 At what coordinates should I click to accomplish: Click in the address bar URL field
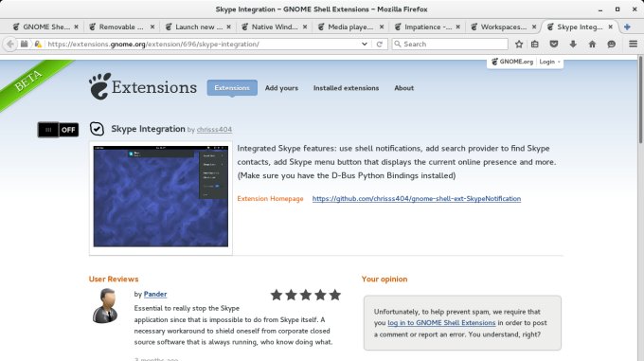(201, 44)
